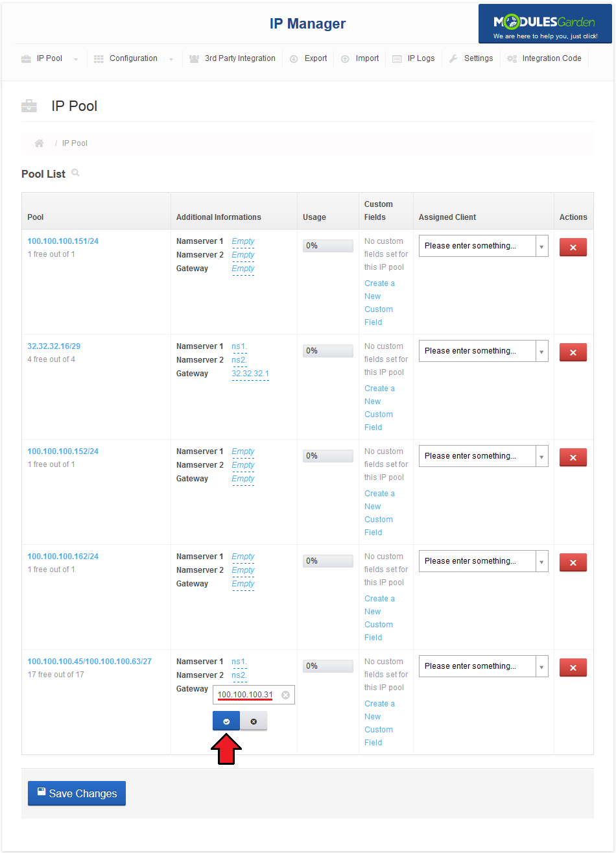
Task: Open the Import page
Action: coord(367,58)
